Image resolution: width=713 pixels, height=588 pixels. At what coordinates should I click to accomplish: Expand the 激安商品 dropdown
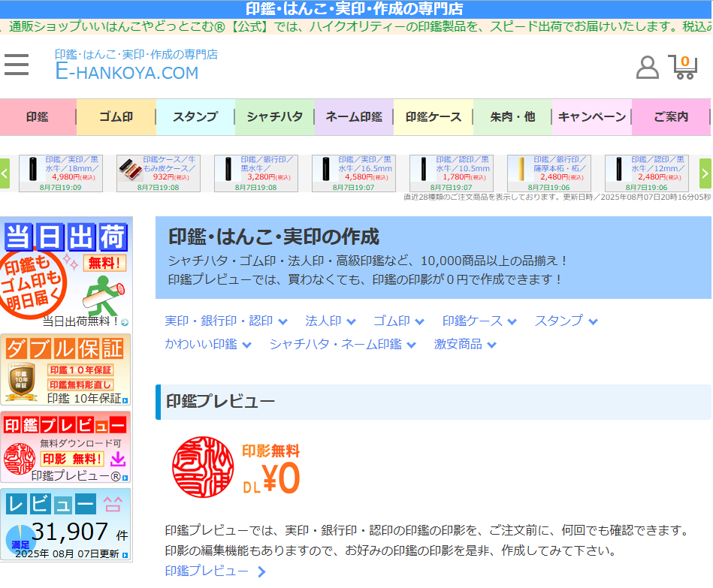(465, 345)
